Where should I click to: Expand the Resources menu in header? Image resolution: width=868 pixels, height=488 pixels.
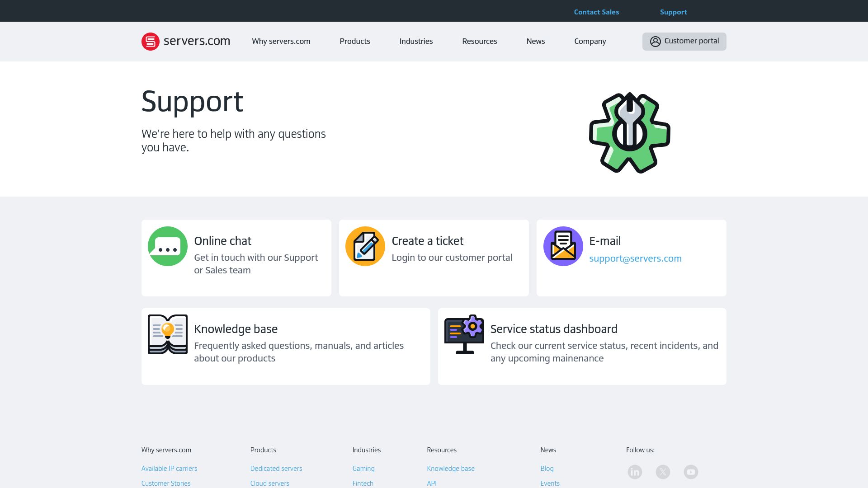click(x=479, y=41)
